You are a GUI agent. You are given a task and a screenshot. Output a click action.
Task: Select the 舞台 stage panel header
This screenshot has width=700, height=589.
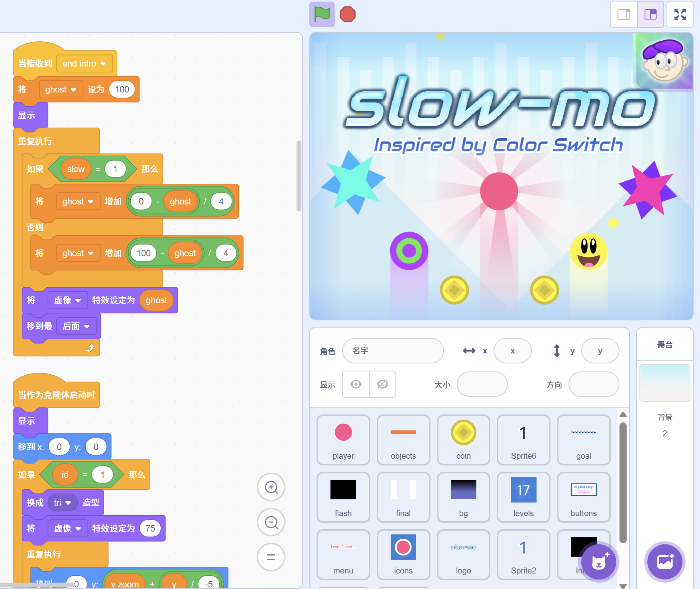[x=665, y=345]
